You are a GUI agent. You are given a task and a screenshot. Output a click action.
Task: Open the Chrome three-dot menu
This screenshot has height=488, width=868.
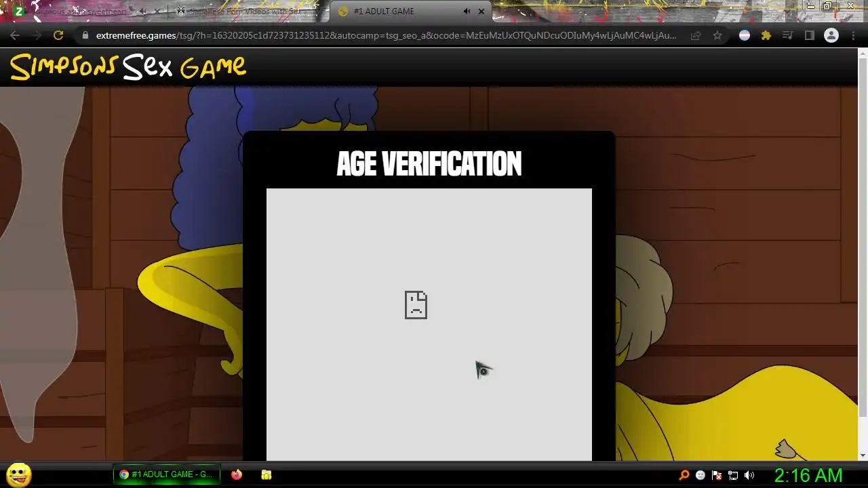pos(853,36)
